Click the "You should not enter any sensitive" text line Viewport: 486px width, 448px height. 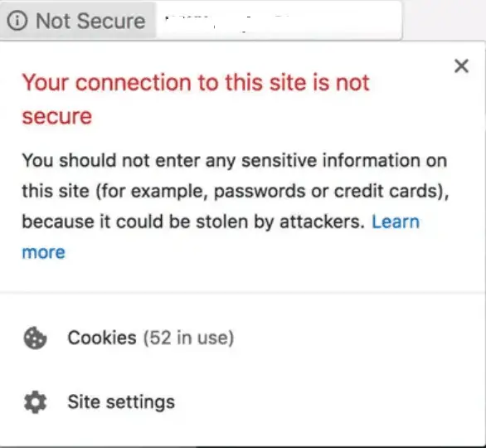coord(235,161)
